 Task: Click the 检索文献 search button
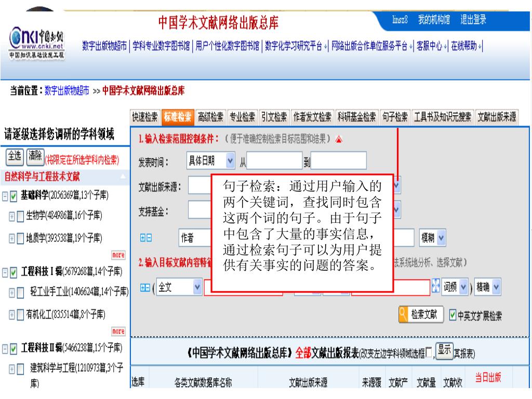pos(421,314)
